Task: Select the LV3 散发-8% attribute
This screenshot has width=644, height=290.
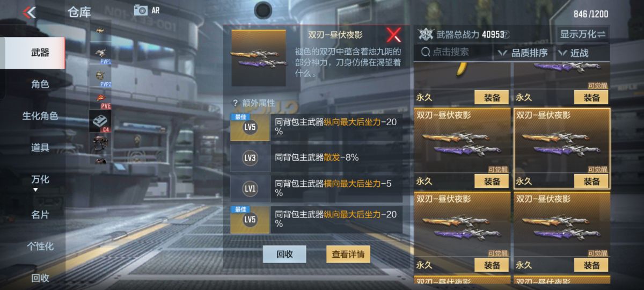Action: coord(316,157)
